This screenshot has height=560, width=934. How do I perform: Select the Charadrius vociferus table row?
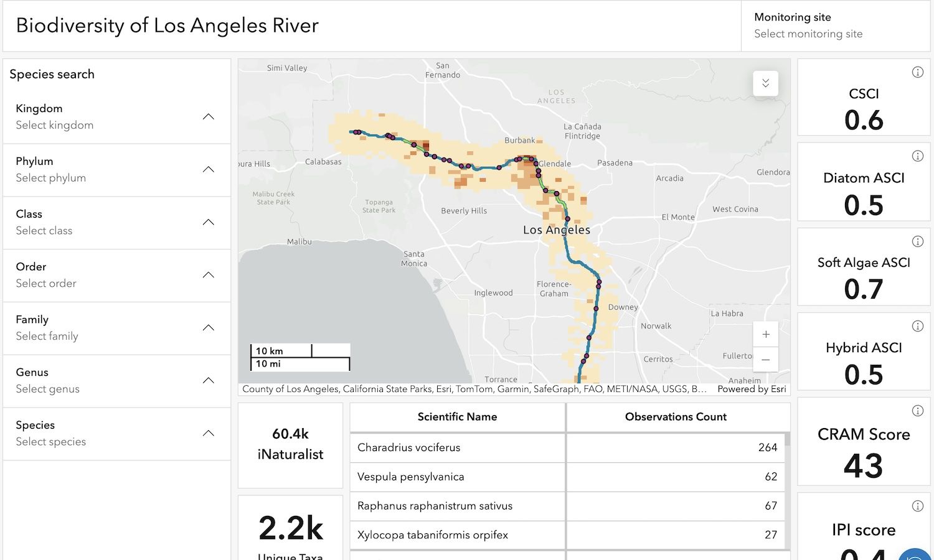[x=458, y=447]
